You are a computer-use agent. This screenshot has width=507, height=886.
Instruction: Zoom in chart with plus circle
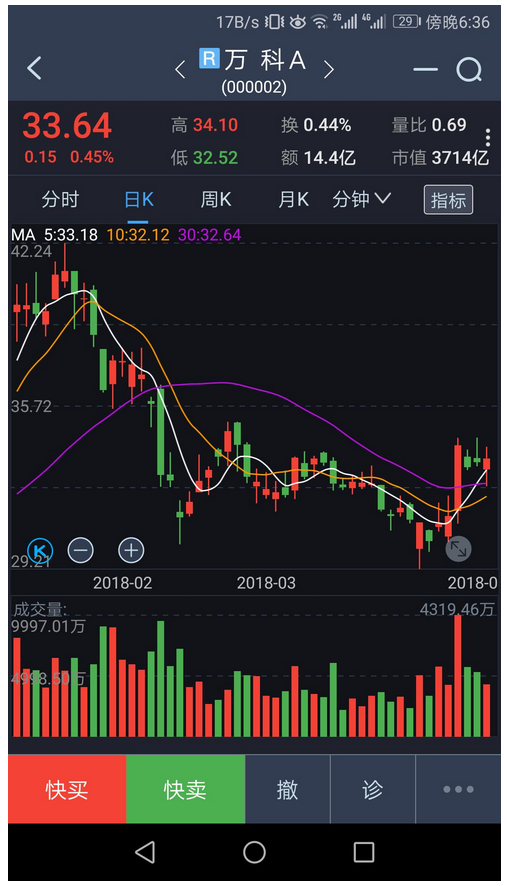(x=131, y=550)
